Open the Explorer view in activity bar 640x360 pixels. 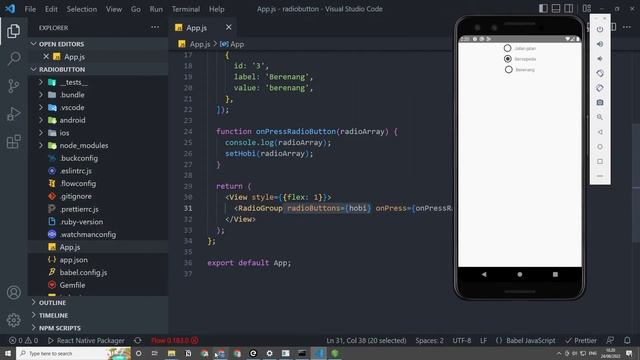point(13,31)
